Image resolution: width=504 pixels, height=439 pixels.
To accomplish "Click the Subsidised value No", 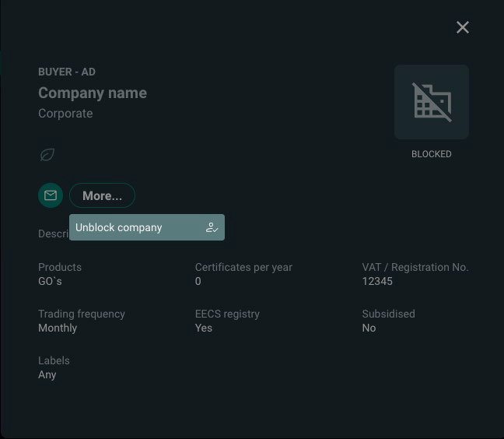I will (369, 328).
